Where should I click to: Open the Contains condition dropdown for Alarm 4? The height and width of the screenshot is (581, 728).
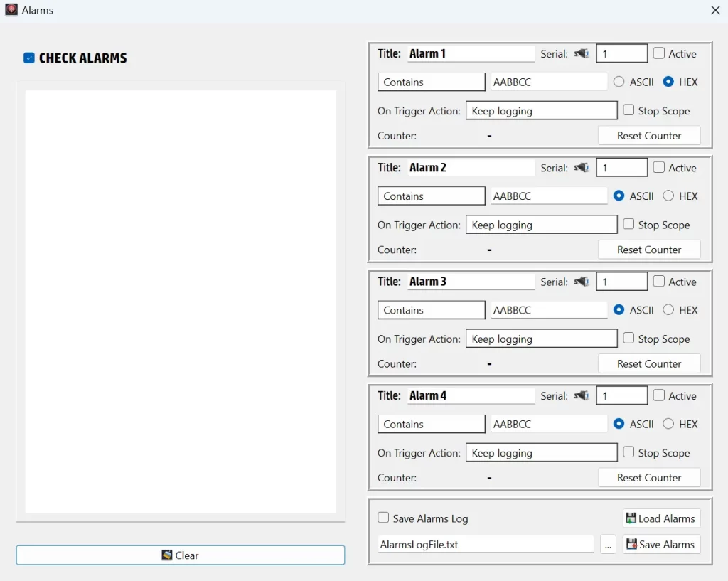pos(432,424)
